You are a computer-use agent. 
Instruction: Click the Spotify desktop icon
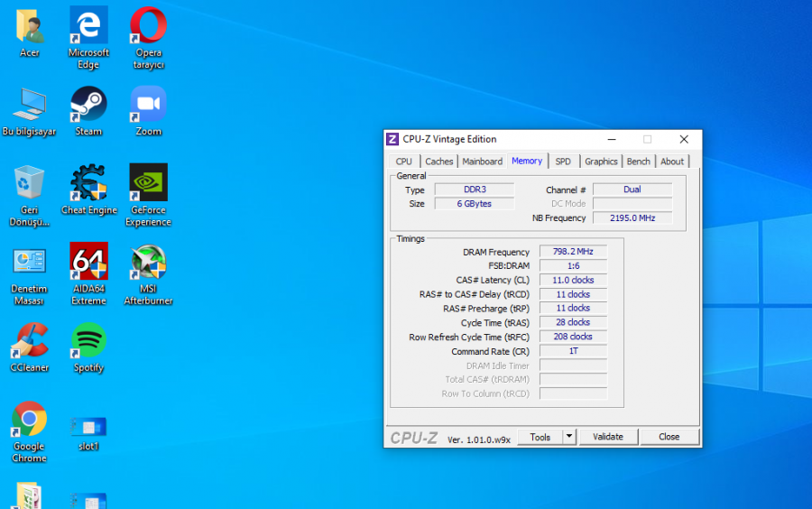pos(88,340)
